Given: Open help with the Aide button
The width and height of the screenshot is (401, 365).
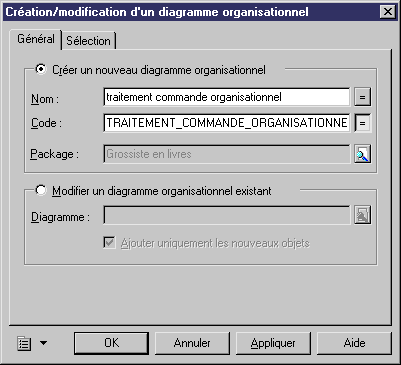Looking at the screenshot, I should coord(354,343).
